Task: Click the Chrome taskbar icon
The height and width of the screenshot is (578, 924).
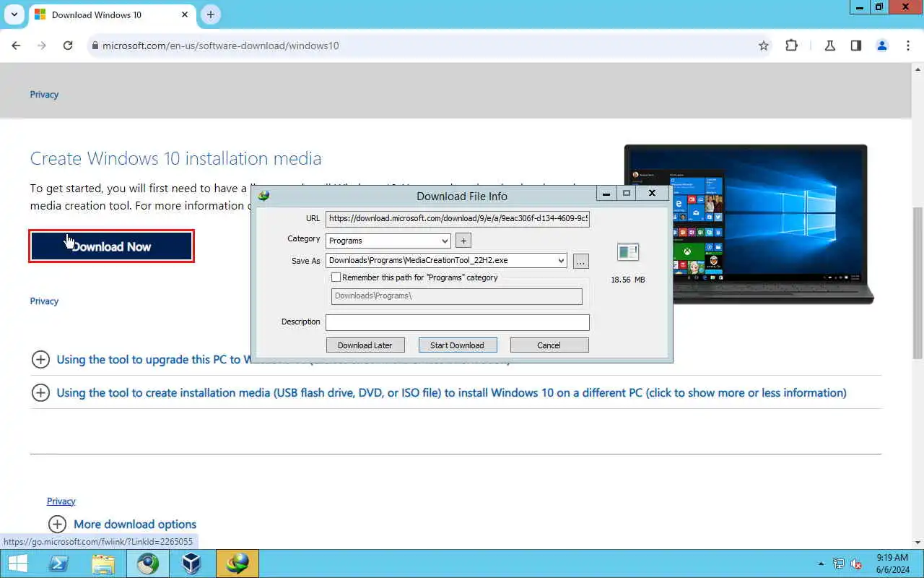Action: 148,564
